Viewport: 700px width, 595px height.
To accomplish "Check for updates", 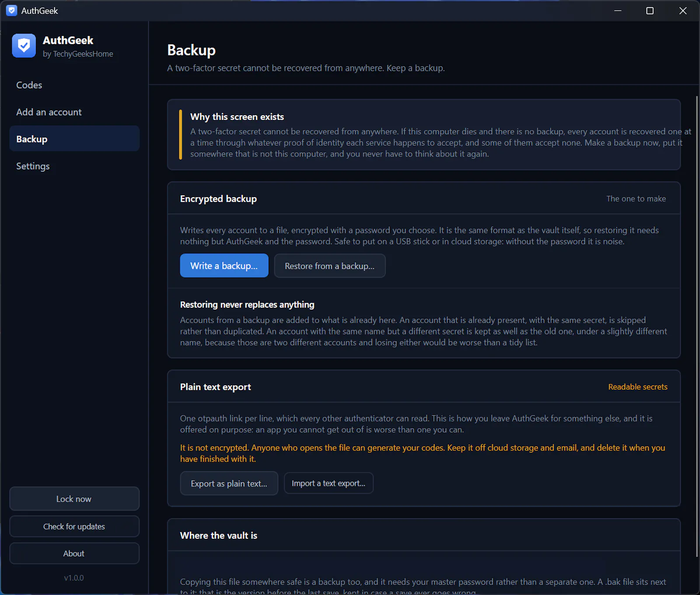I will (x=74, y=526).
